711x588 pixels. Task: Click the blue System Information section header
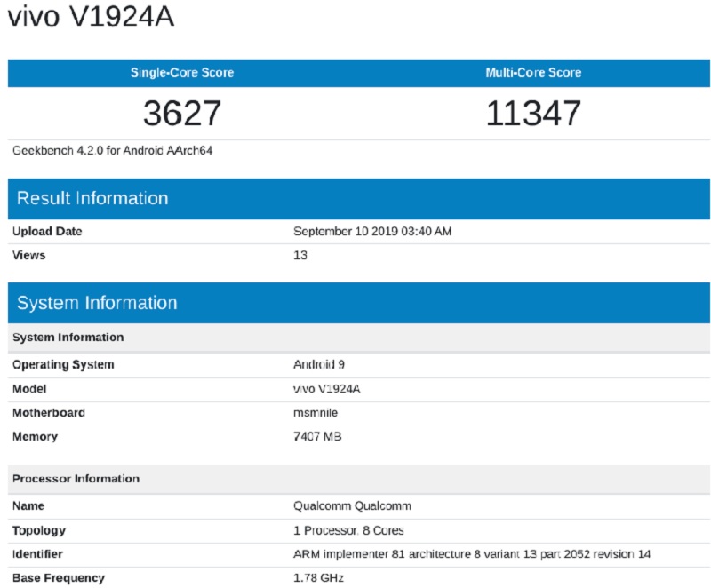tap(359, 303)
